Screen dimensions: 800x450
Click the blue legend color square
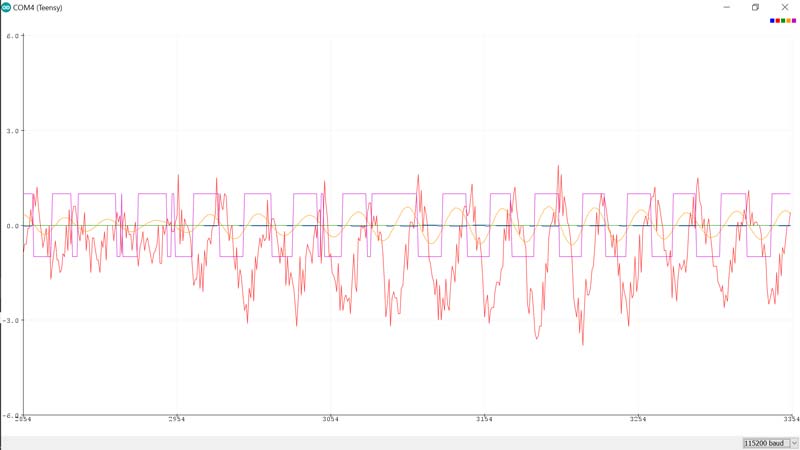[772, 20]
